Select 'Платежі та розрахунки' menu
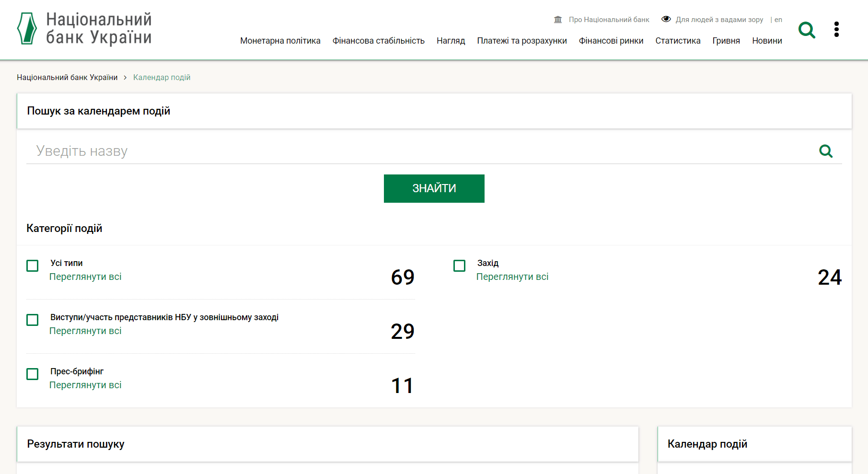Screen dimensions: 868x474 point(521,41)
